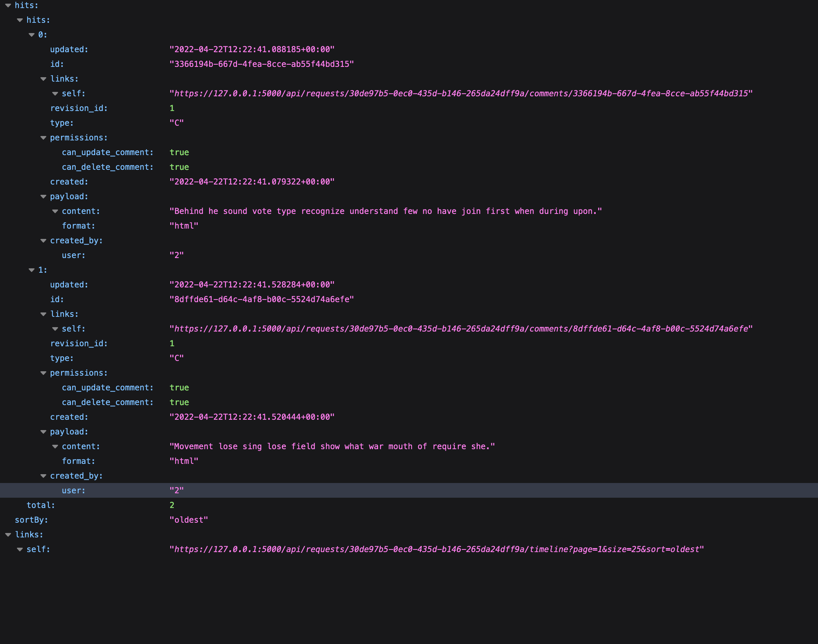Collapse the payload node of hit 0
The height and width of the screenshot is (644, 818).
pyautogui.click(x=43, y=196)
